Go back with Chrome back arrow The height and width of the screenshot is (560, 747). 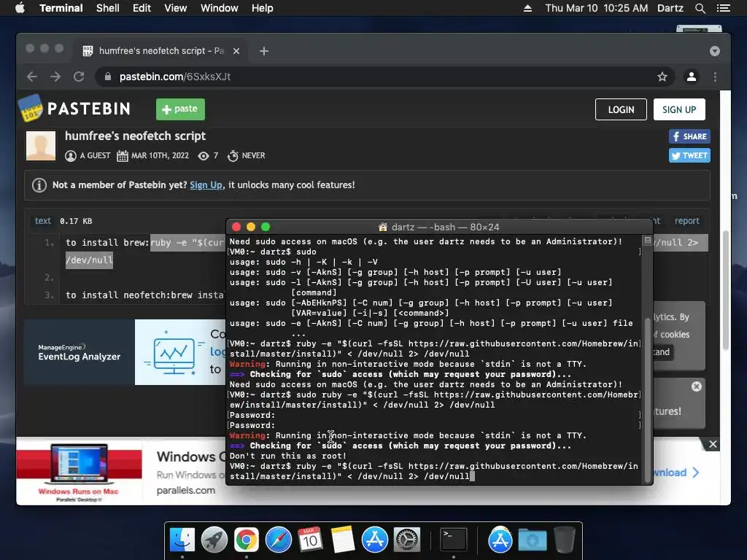[x=32, y=77]
